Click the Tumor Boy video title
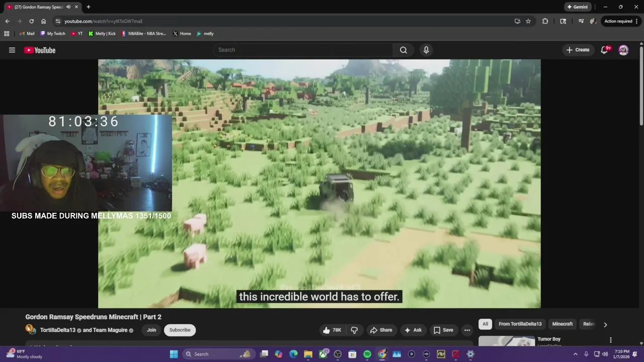Image resolution: width=644 pixels, height=362 pixels. [549, 339]
